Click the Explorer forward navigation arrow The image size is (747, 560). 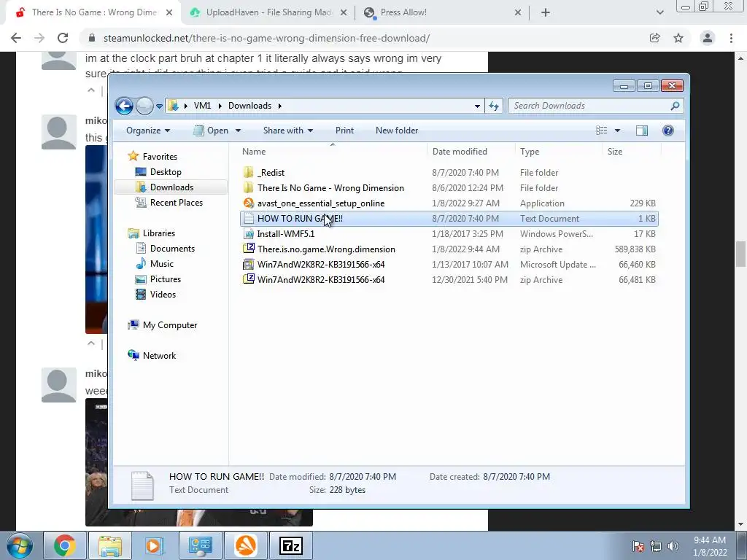[x=144, y=106]
